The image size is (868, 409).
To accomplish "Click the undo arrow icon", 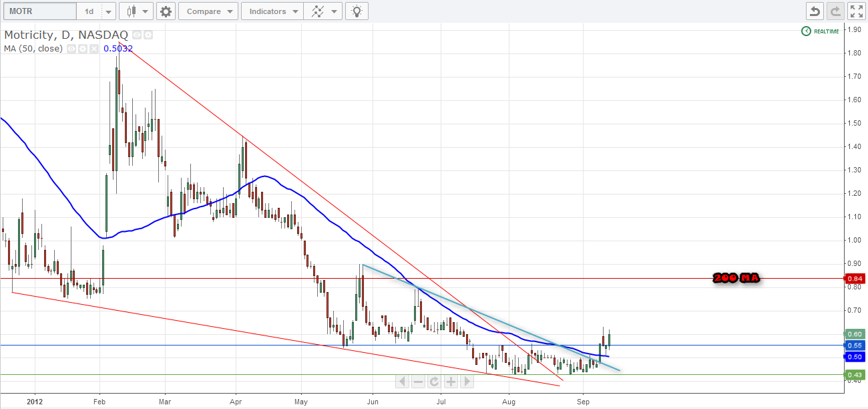I will pyautogui.click(x=815, y=11).
